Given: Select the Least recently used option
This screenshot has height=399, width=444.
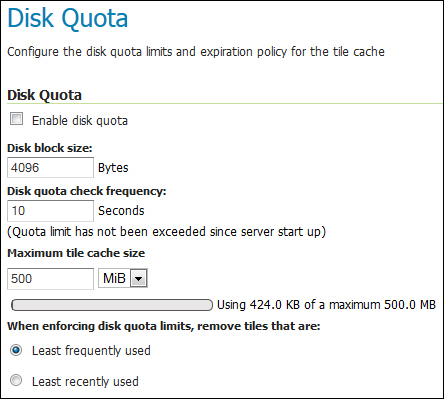Looking at the screenshot, I should pos(16,380).
